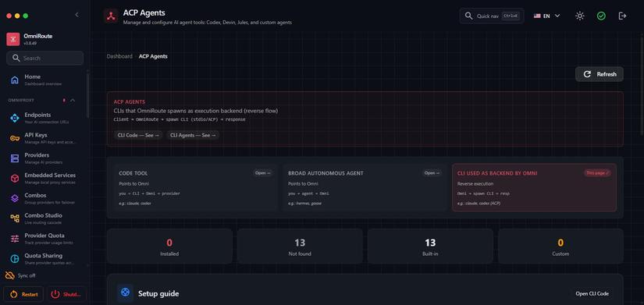
Task: Toggle light theme with sun icon
Action: pyautogui.click(x=579, y=16)
